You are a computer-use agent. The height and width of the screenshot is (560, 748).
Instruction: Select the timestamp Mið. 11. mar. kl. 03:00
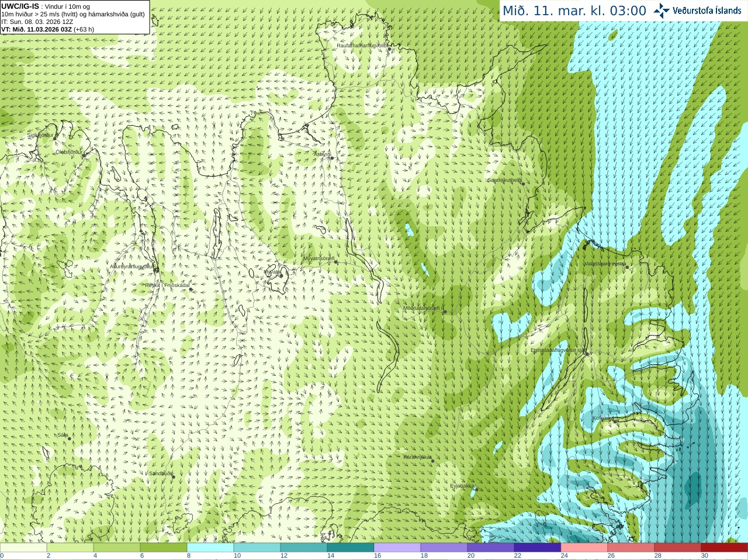574,11
